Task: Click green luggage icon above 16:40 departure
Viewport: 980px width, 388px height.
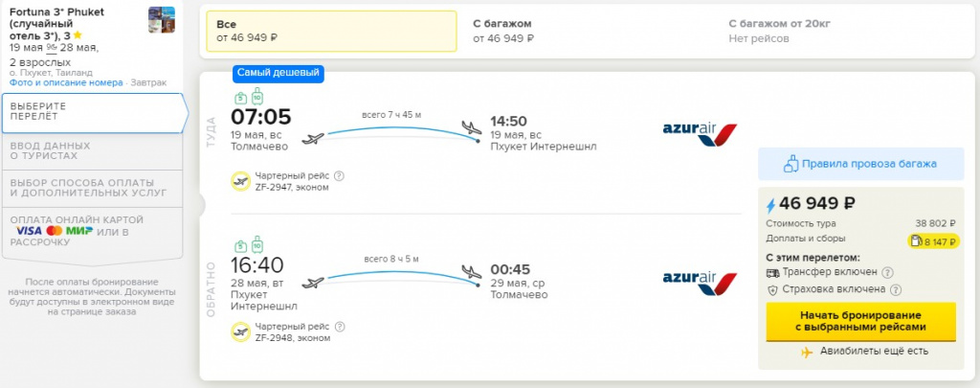Action: (256, 246)
